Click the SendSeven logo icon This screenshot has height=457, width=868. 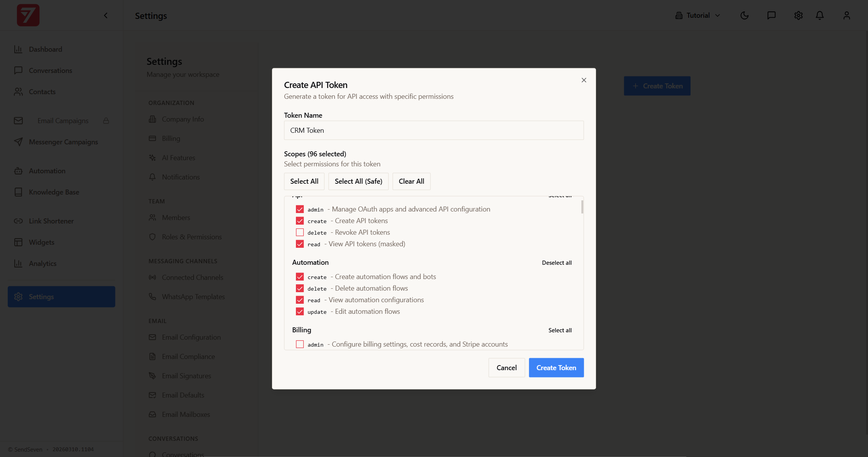coord(28,15)
